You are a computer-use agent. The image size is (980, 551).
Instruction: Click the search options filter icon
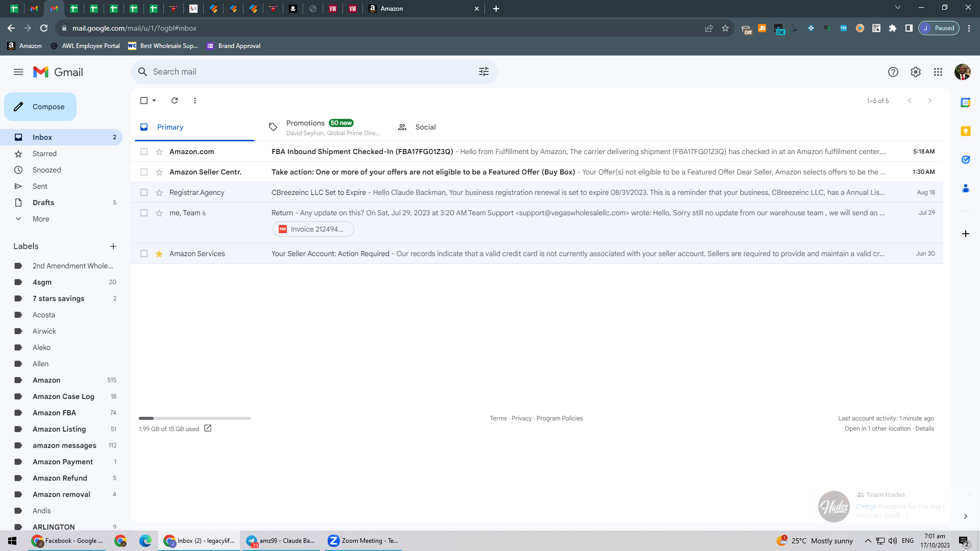[484, 72]
